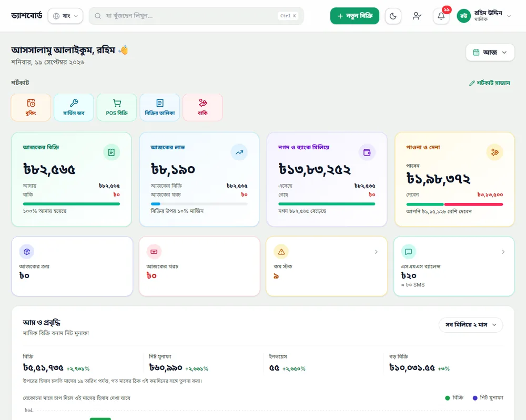Viewport: 526px width, 420px height.
Task: Open the বাকি shortcut
Action: click(x=203, y=107)
